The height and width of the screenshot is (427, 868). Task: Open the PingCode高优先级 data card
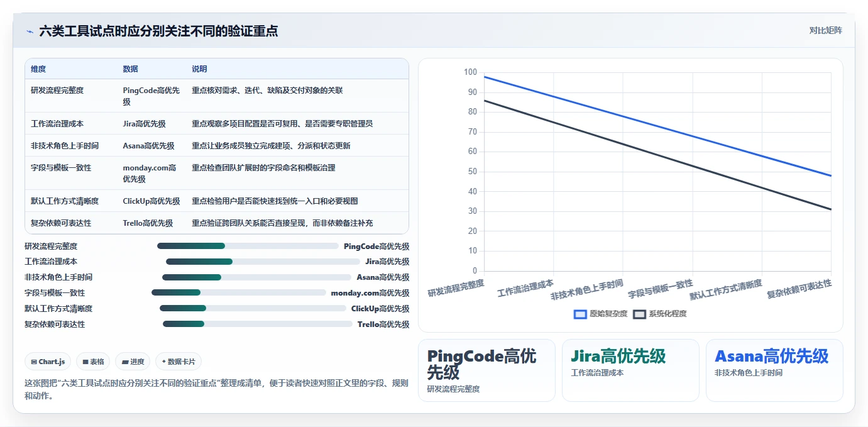[486, 370]
